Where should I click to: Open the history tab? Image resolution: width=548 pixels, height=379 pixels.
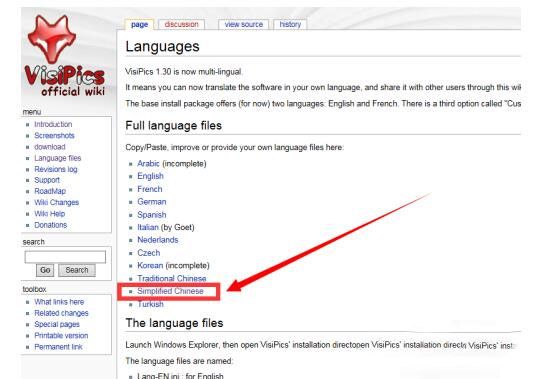290,24
